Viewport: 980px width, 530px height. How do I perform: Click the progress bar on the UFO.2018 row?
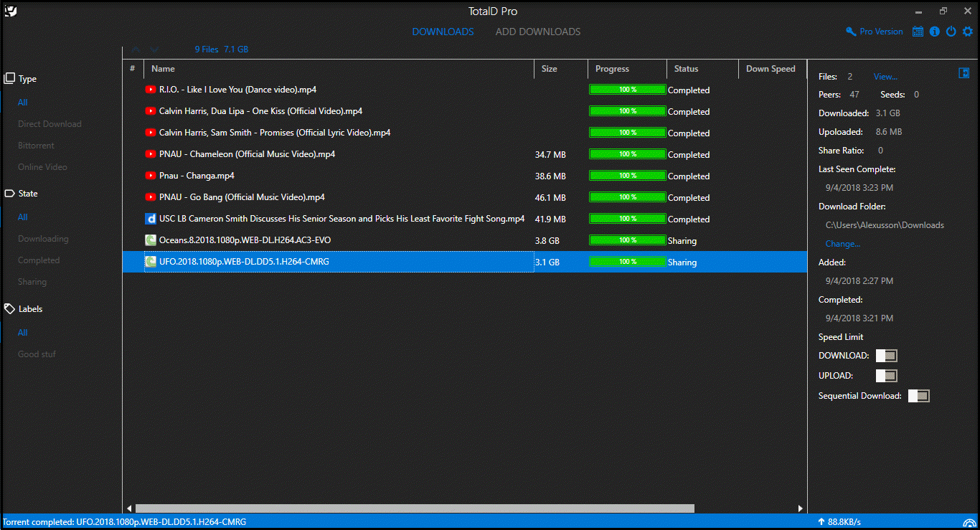[628, 262]
